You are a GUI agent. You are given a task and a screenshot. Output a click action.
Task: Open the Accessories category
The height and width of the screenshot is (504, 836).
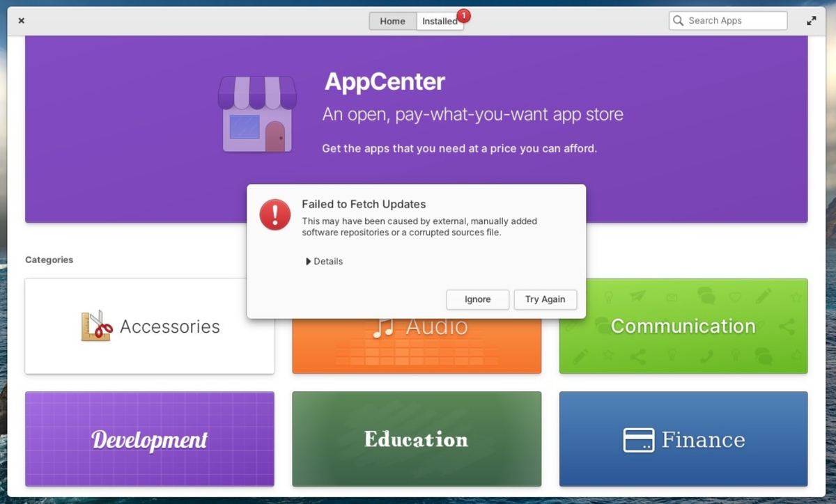tap(150, 326)
